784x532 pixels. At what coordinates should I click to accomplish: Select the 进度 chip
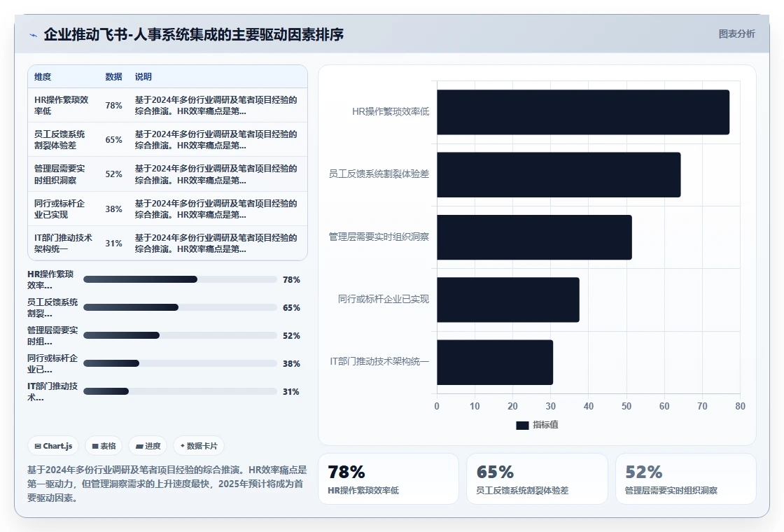pyautogui.click(x=148, y=446)
